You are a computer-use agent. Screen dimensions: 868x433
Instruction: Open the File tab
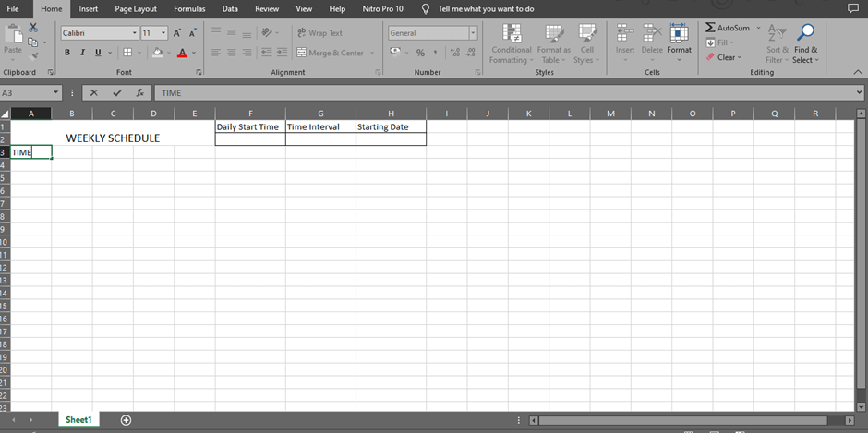tap(13, 9)
